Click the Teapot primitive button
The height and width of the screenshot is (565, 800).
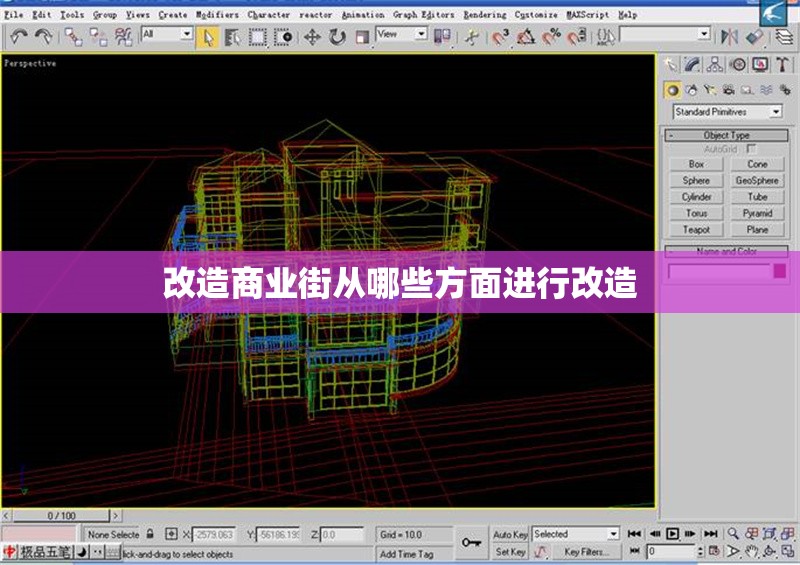click(x=696, y=230)
